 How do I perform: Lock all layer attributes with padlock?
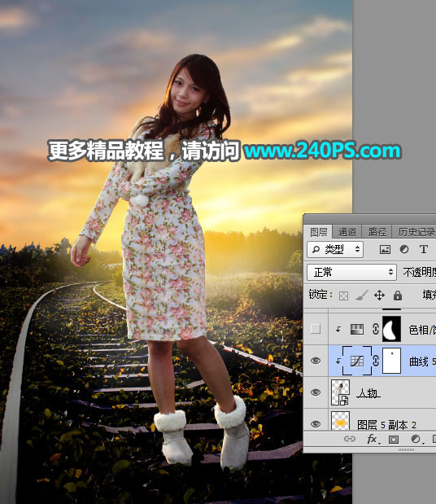click(398, 295)
